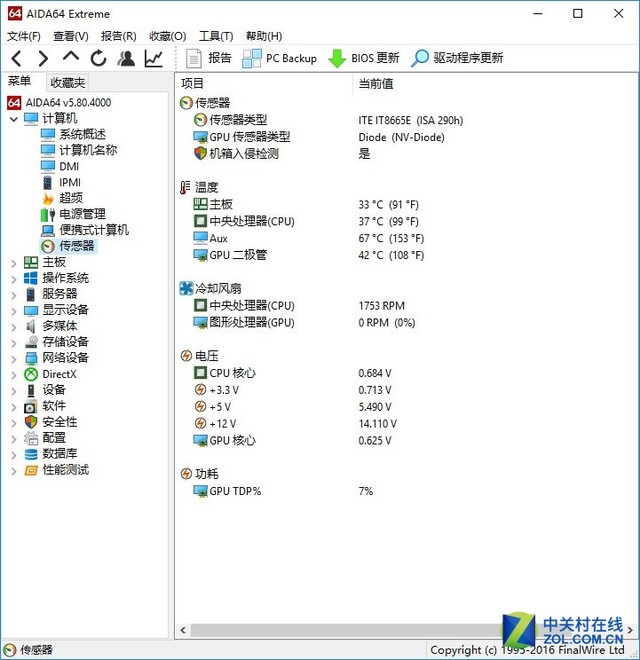Switch to the 菜单 tab

tap(20, 81)
